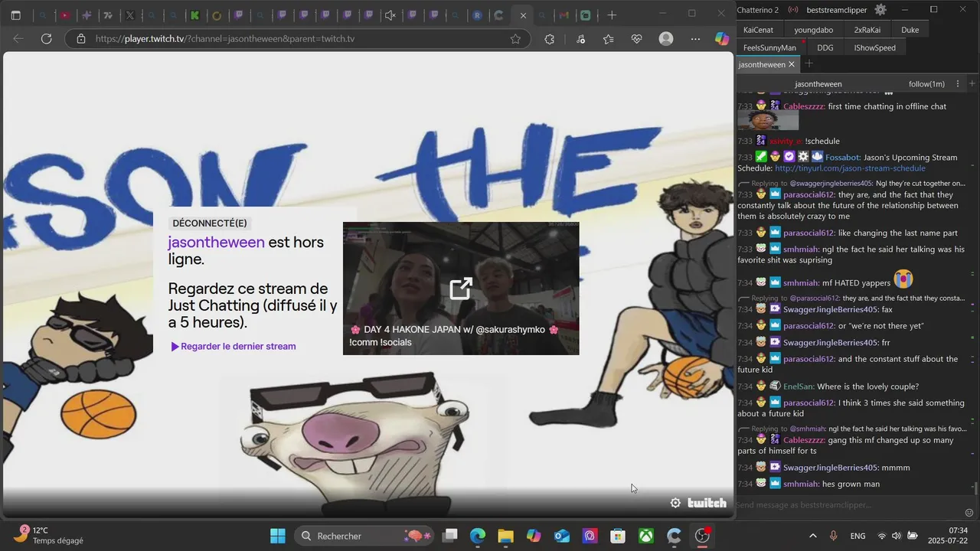Image resolution: width=980 pixels, height=551 pixels.
Task: Click parasocial612 in "like changing the last name" message
Action: (x=808, y=233)
